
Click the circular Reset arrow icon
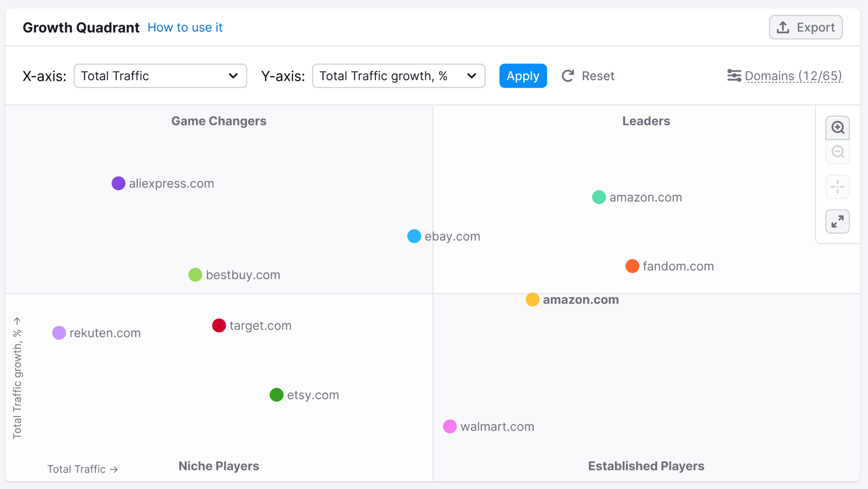click(568, 76)
